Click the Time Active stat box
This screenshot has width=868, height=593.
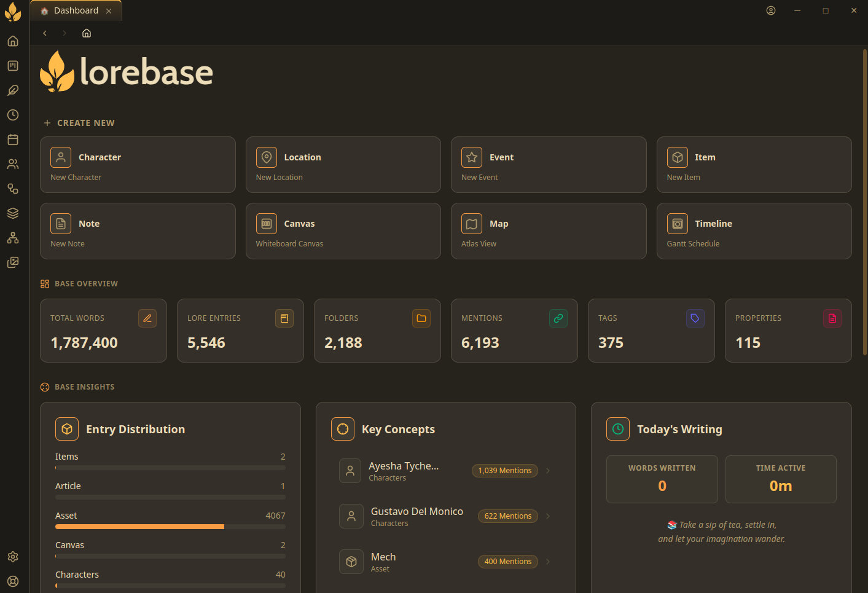point(781,479)
